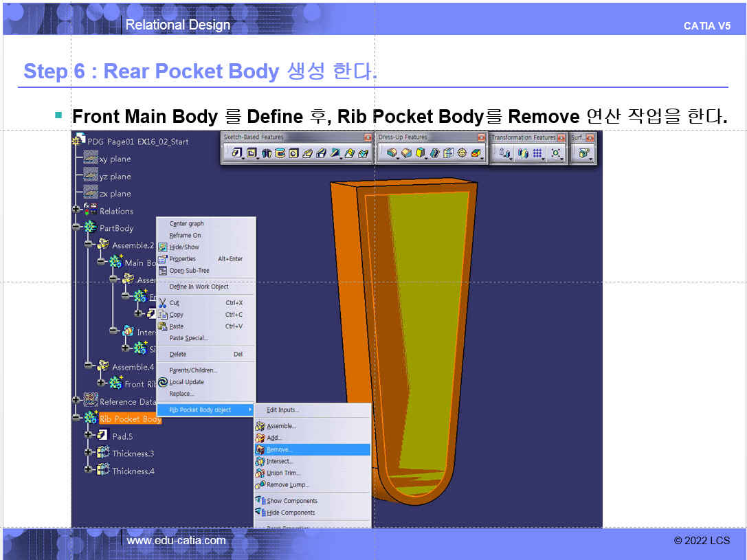The image size is (747, 560).
Task: Choose Hide/Show in the context menu
Action: (x=184, y=247)
